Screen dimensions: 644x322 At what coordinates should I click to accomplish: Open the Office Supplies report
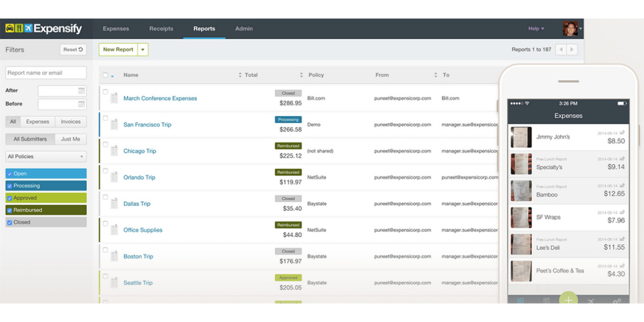coord(143,230)
